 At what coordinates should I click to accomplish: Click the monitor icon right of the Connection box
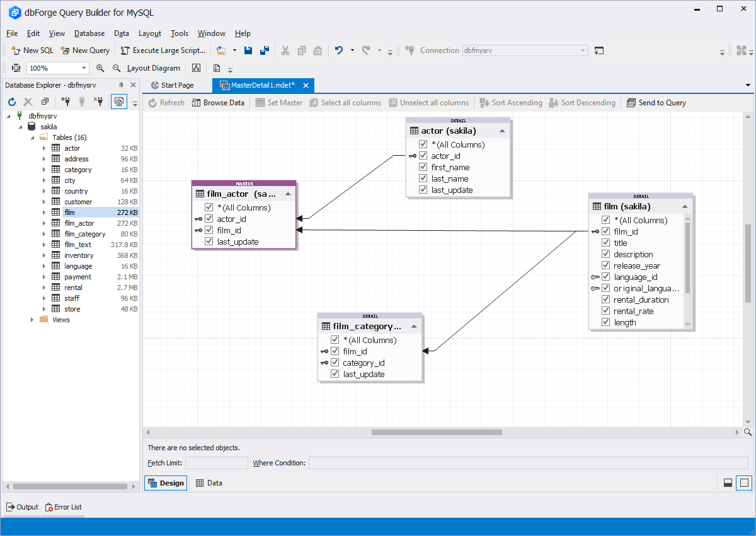pyautogui.click(x=599, y=50)
